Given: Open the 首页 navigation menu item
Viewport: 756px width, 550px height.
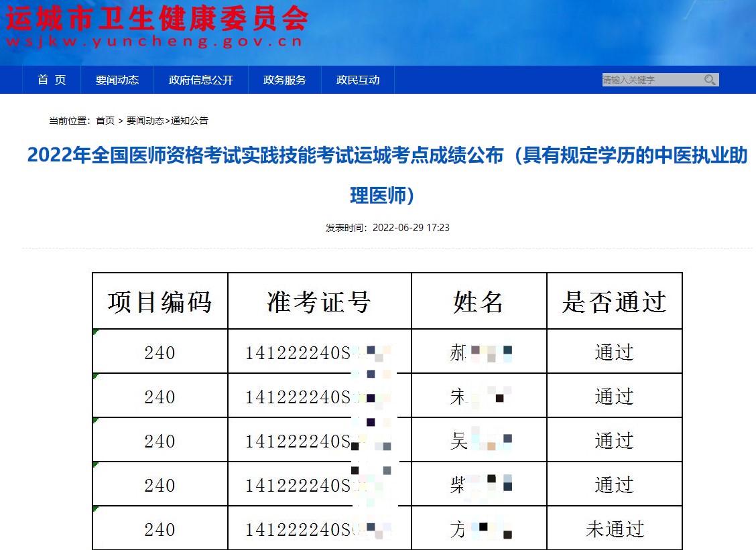Looking at the screenshot, I should (52, 80).
